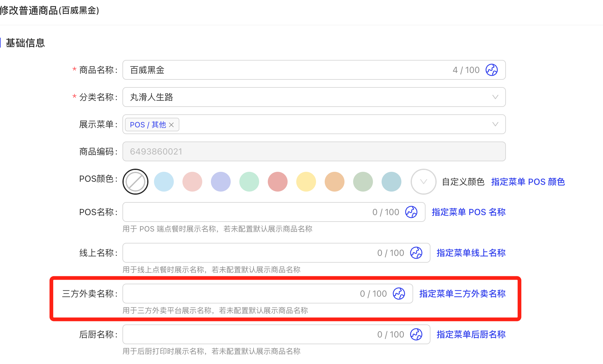The height and width of the screenshot is (364, 603).
Task: Click globe translate icon in 后厨名称 field
Action: pos(416,334)
